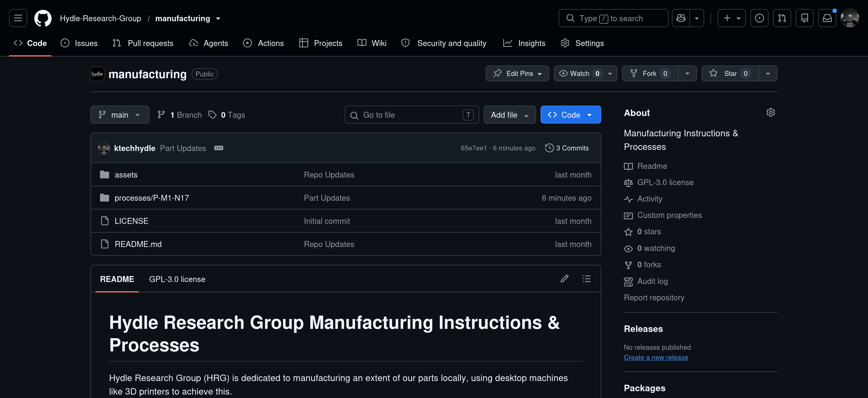Screen dimensions: 868x398
Task: Click the Go to file search field
Action: click(411, 115)
